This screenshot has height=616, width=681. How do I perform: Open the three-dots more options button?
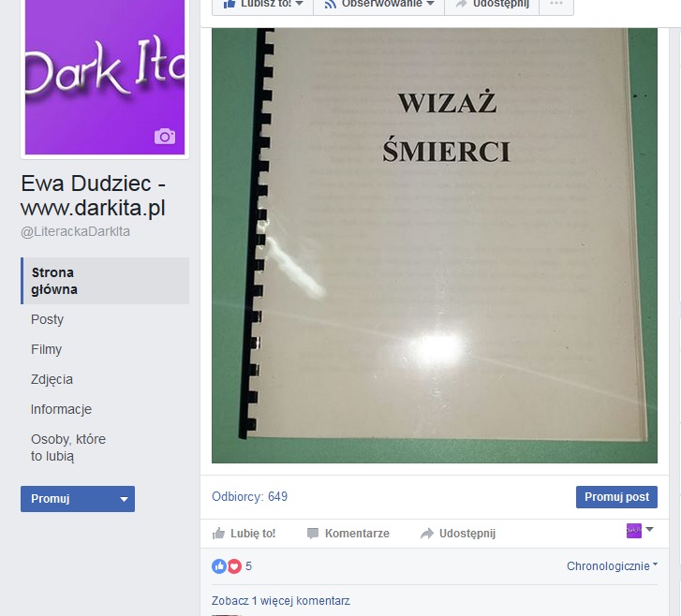(x=556, y=4)
